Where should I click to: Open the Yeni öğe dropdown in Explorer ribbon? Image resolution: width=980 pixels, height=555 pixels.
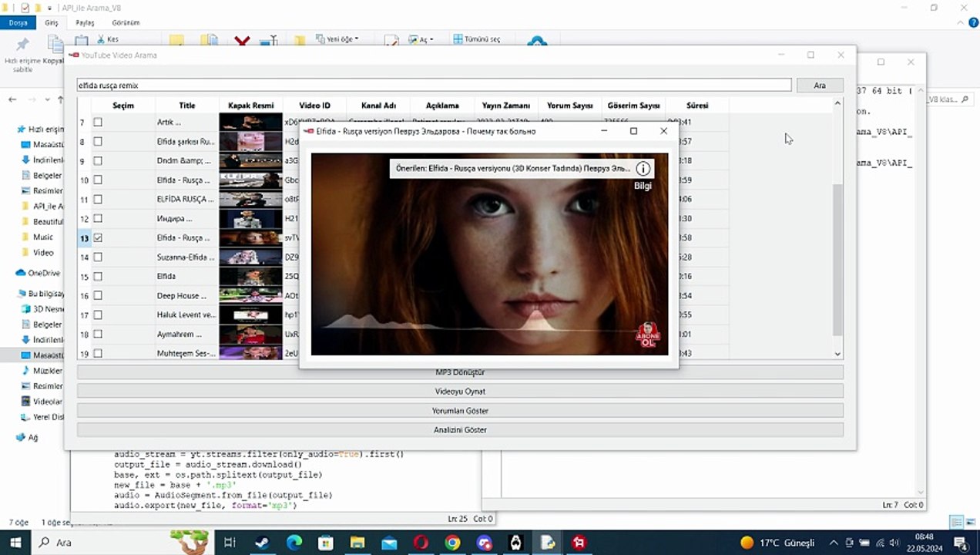coord(337,39)
